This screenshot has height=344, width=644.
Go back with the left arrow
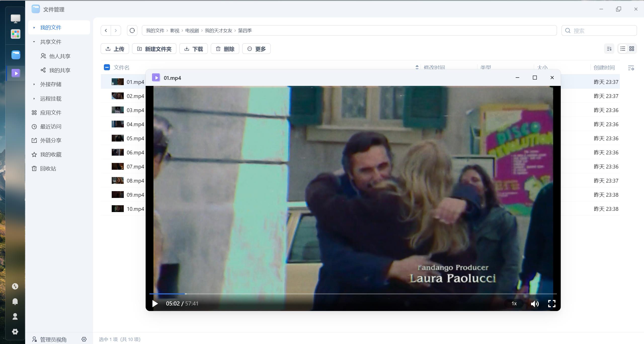pyautogui.click(x=106, y=30)
